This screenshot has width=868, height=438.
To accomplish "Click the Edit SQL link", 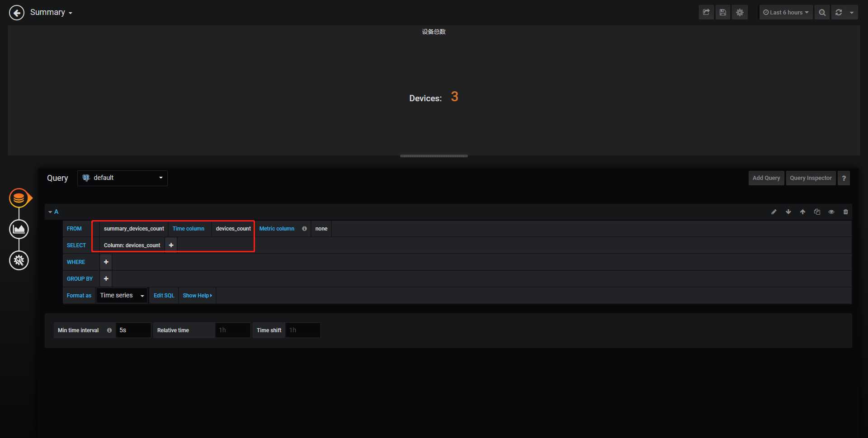I will coord(164,296).
